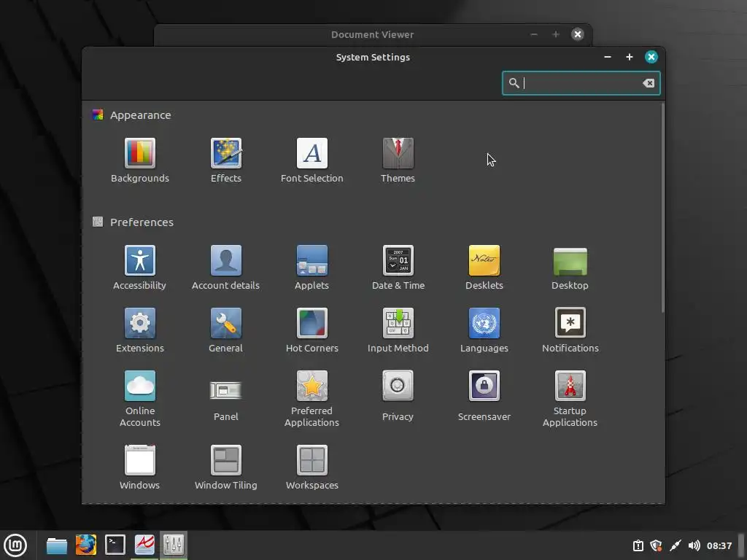Image resolution: width=747 pixels, height=560 pixels.
Task: Open the Applets settings
Action: tap(312, 268)
